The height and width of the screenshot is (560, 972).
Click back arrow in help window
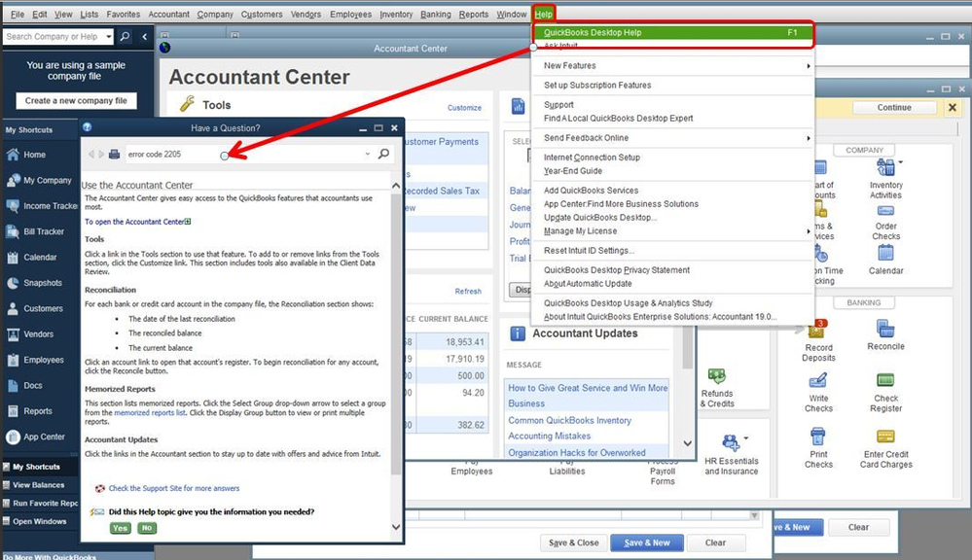[x=91, y=155]
